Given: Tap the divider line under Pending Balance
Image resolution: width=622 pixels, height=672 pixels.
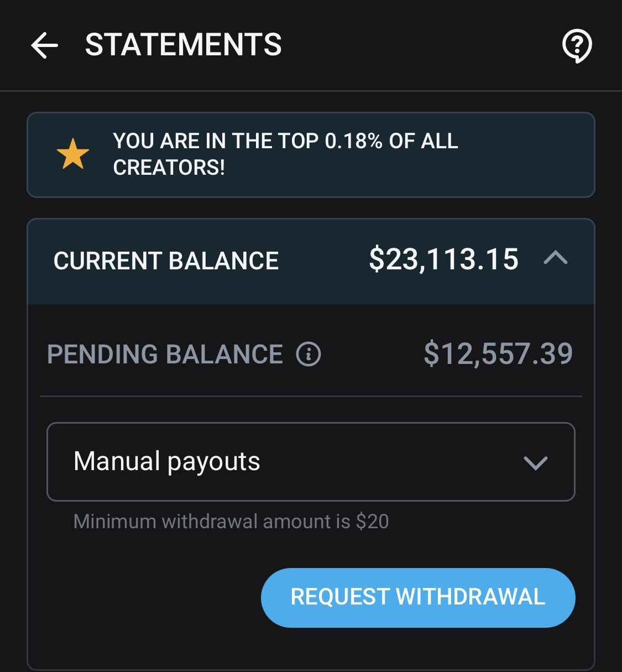Looking at the screenshot, I should (x=311, y=396).
